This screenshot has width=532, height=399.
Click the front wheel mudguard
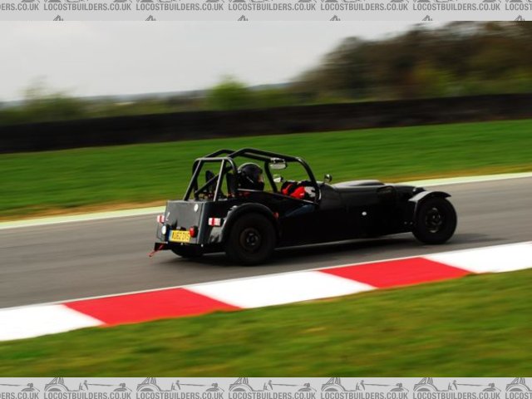(429, 195)
